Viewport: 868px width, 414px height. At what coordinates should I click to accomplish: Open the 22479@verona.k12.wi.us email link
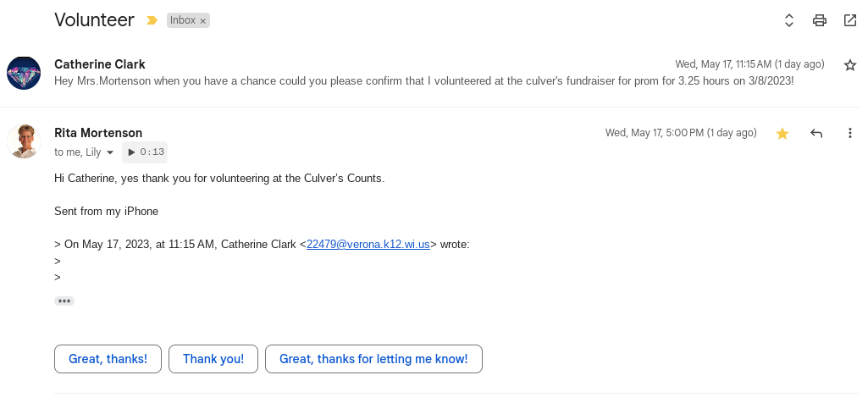coord(368,245)
